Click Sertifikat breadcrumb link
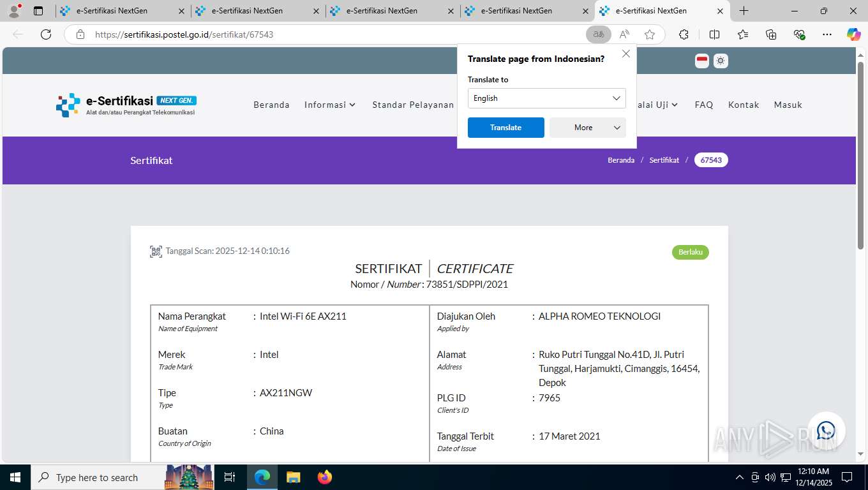Image resolution: width=868 pixels, height=490 pixels. [x=664, y=160]
